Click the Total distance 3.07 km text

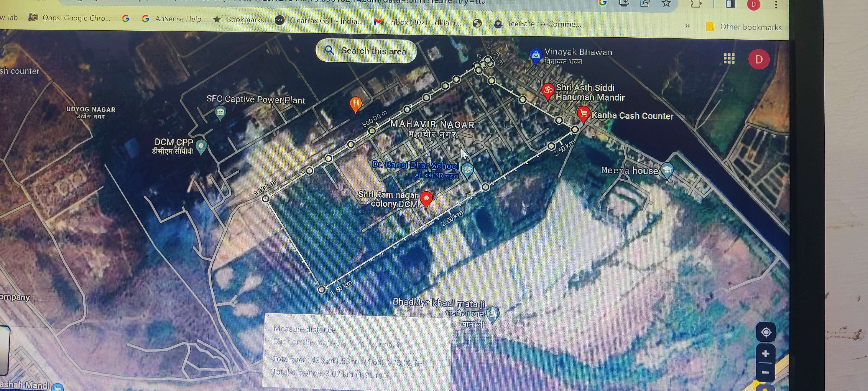tap(330, 373)
